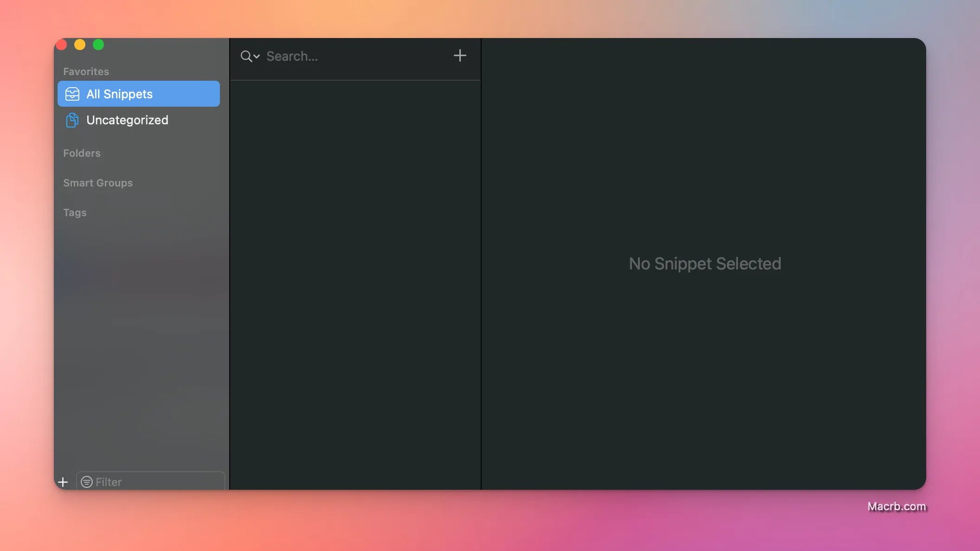Click the Tags section header

(75, 212)
